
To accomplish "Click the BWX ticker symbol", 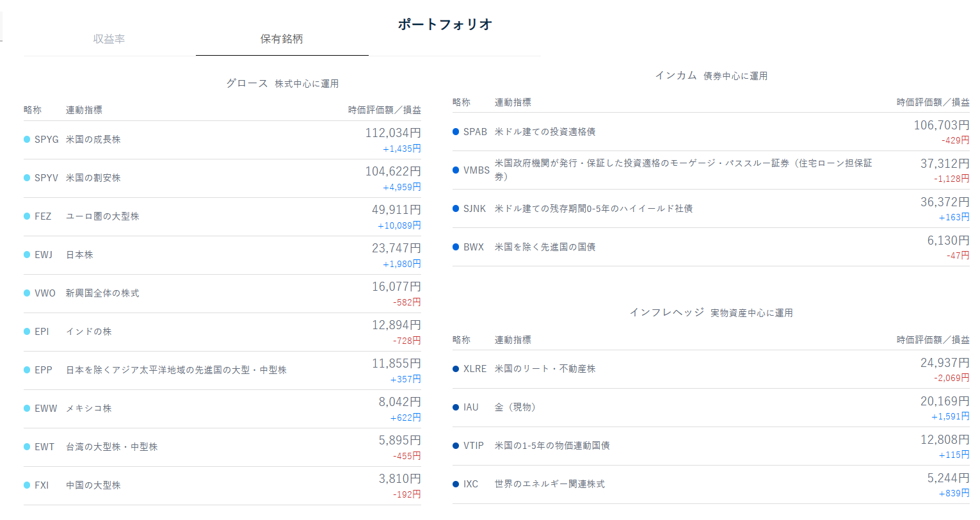I will [x=474, y=247].
